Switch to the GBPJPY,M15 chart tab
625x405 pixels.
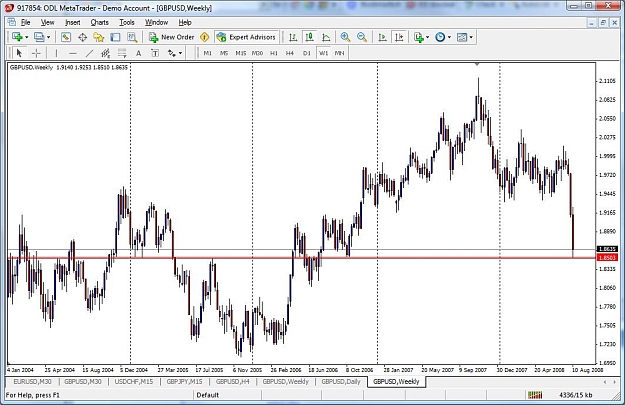click(184, 381)
